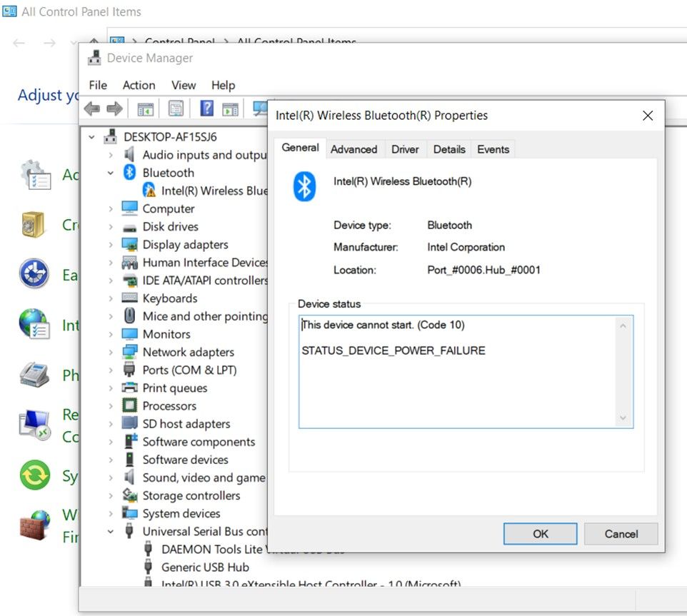Viewport: 687px width, 616px height.
Task: Click the Software components icon
Action: (x=130, y=441)
